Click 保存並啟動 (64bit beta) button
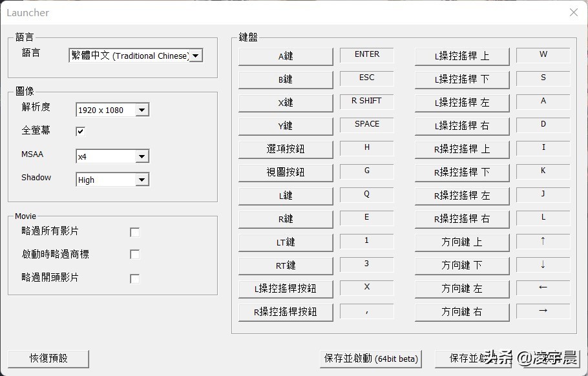Screen dimensions: 588x376 pyautogui.click(x=371, y=359)
